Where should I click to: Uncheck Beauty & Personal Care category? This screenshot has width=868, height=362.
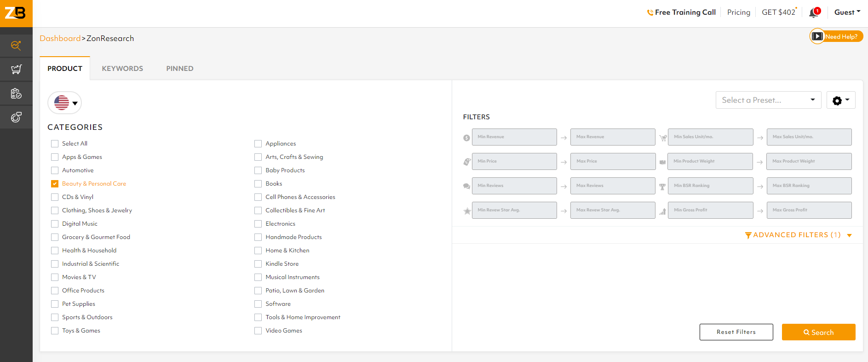tap(55, 184)
